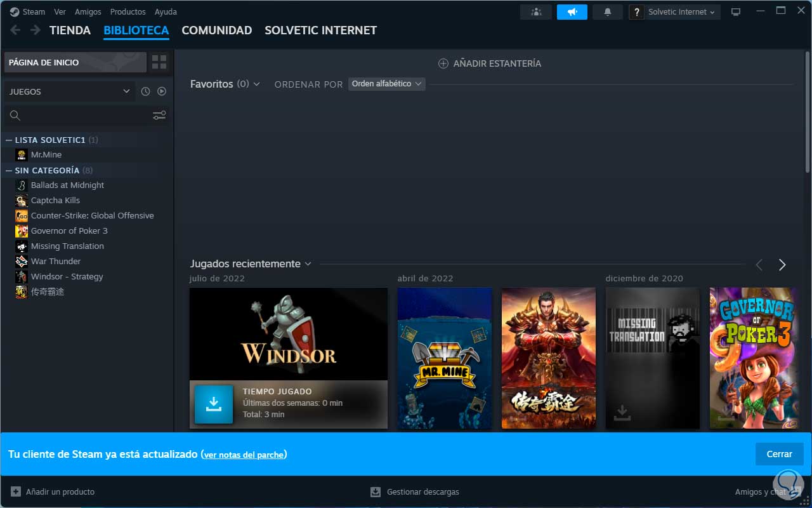Select Captcha Kills in the games list
Viewport: 812px width, 508px height.
(x=55, y=201)
